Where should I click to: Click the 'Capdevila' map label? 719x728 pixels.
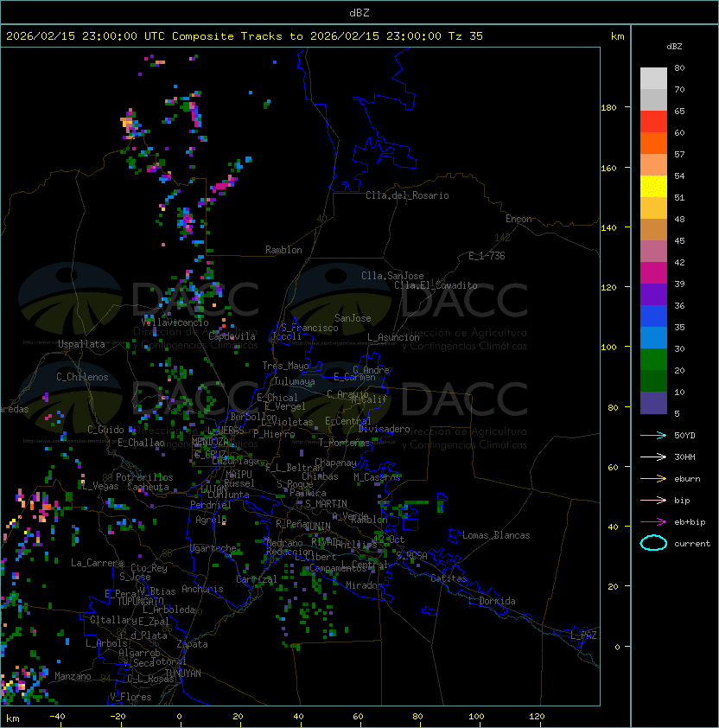click(x=232, y=336)
